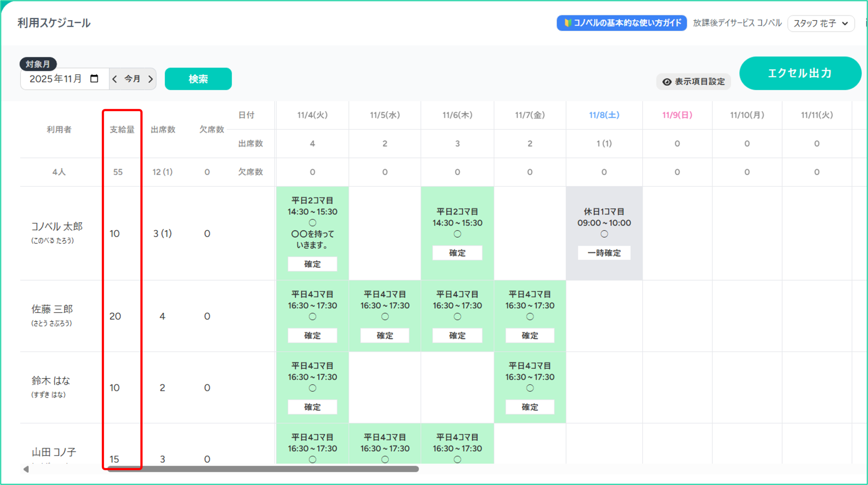Click the eye icon for display settings

667,82
